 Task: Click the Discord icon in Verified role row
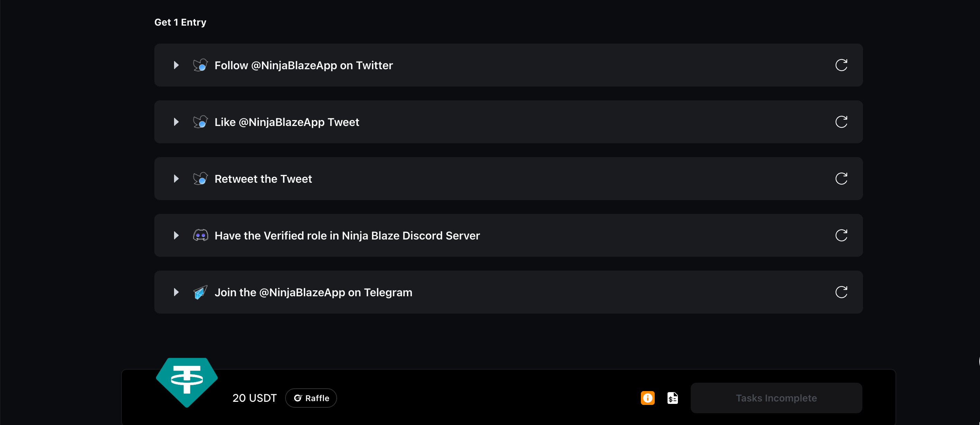point(200,236)
